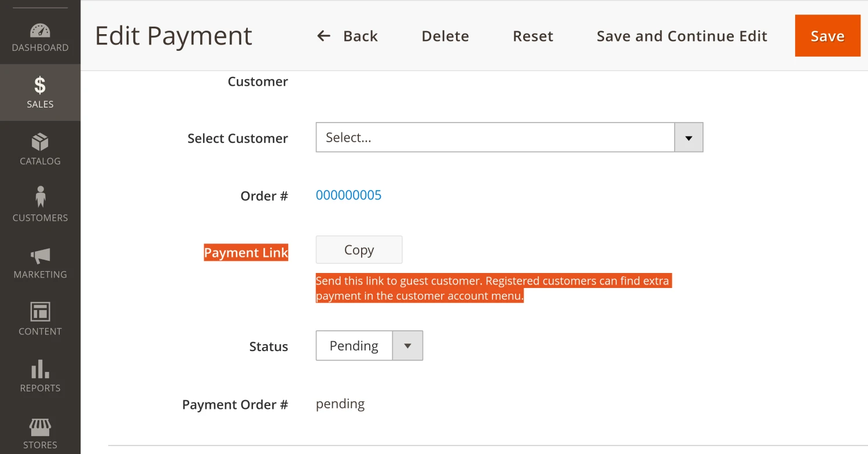Open the Catalog box icon
This screenshot has width=868, height=454.
(x=40, y=142)
